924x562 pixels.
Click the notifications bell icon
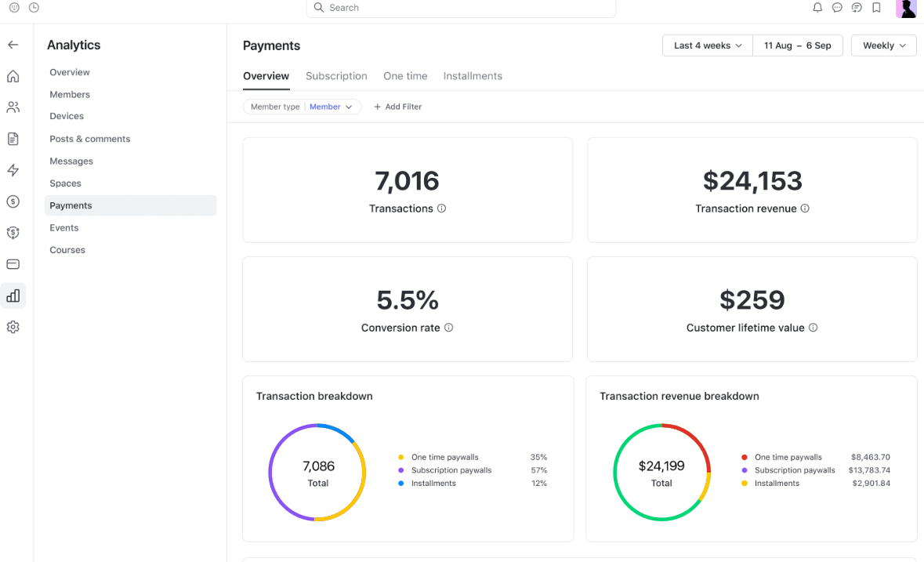coord(817,8)
